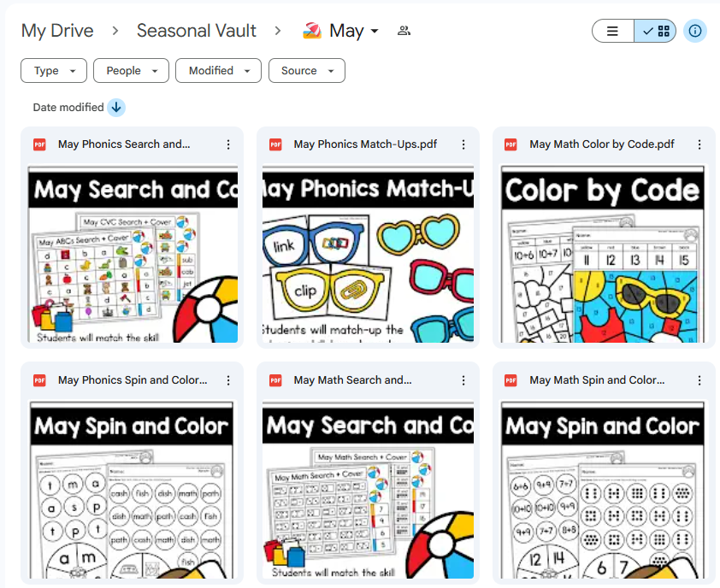
Task: Expand the Type filter dropdown
Action: pyautogui.click(x=54, y=71)
